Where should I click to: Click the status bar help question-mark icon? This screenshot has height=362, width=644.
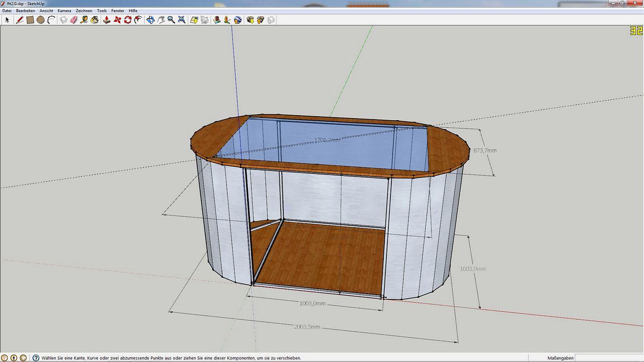pos(36,358)
